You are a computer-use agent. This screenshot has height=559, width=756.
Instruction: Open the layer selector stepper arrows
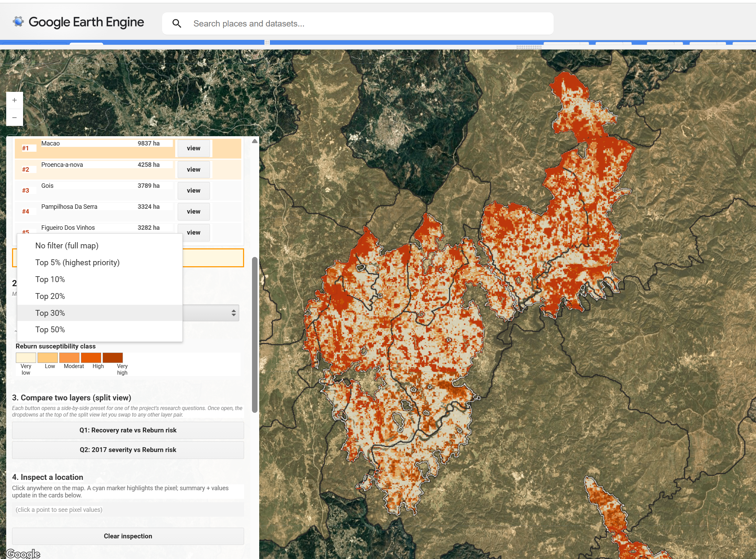pyautogui.click(x=233, y=313)
